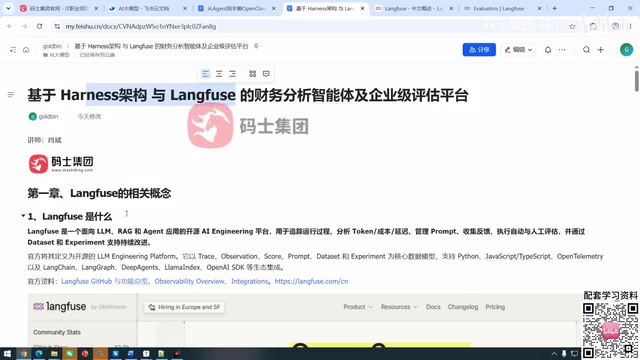This screenshot has height=360, width=640.
Task: Close the Evaluators | Langfuse tab
Action: click(539, 8)
